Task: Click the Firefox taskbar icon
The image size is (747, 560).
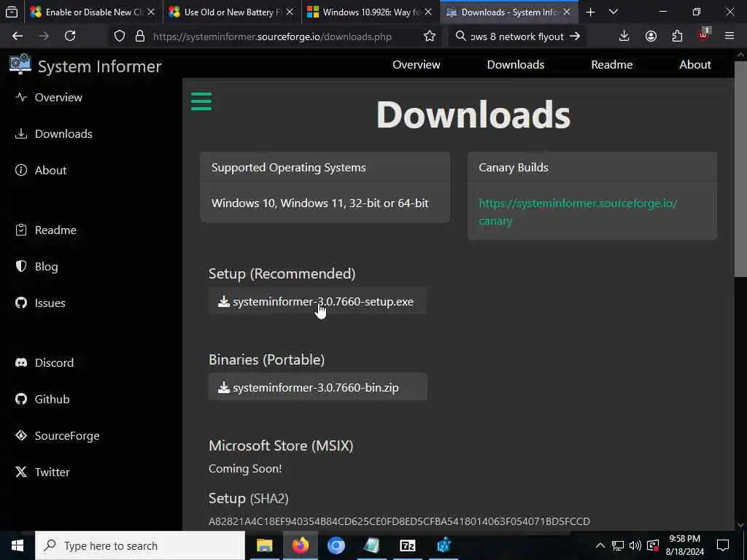Action: click(x=300, y=545)
